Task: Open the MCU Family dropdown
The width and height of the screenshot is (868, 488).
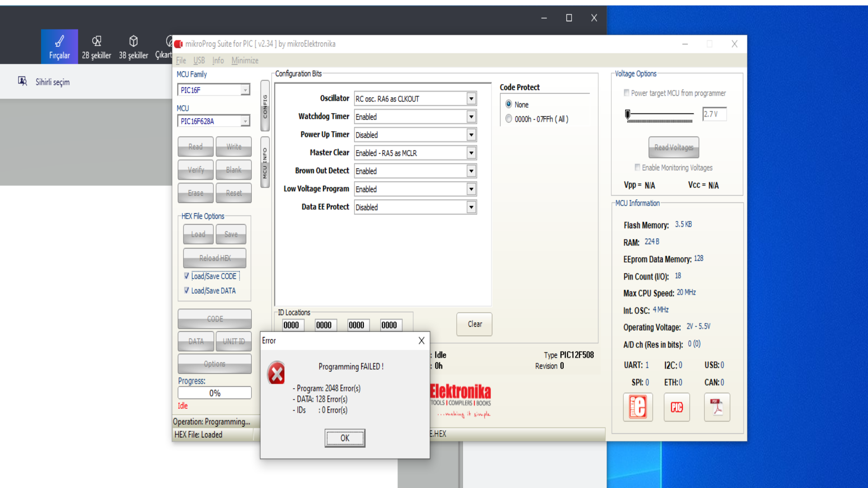Action: pyautogui.click(x=245, y=90)
